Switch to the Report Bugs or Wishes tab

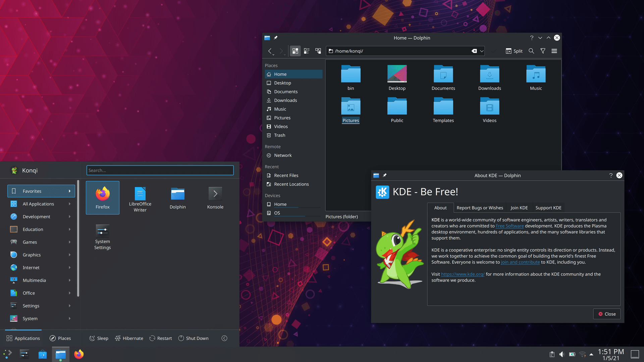tap(480, 208)
